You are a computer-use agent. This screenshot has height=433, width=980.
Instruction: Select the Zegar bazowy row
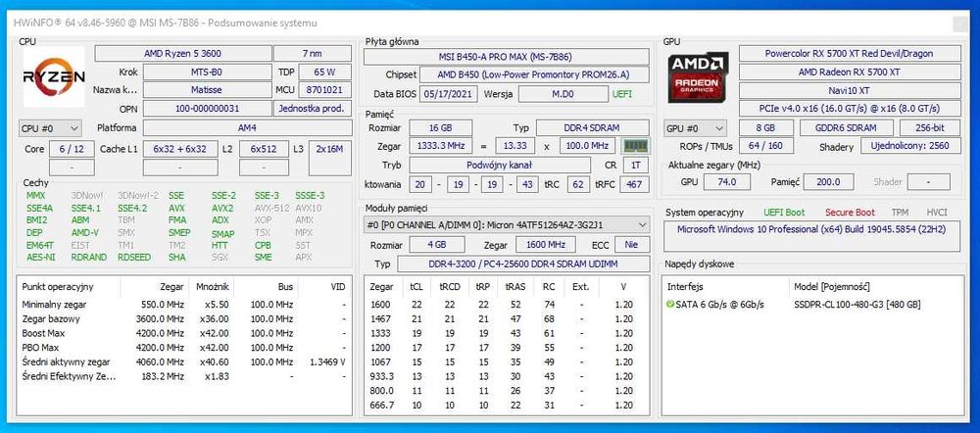(x=184, y=319)
